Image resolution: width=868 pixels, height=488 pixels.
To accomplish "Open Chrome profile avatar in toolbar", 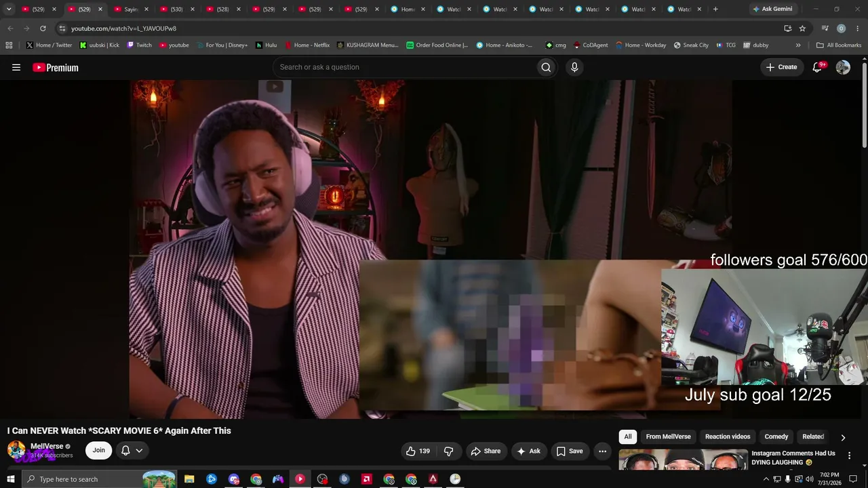I will [x=841, y=28].
